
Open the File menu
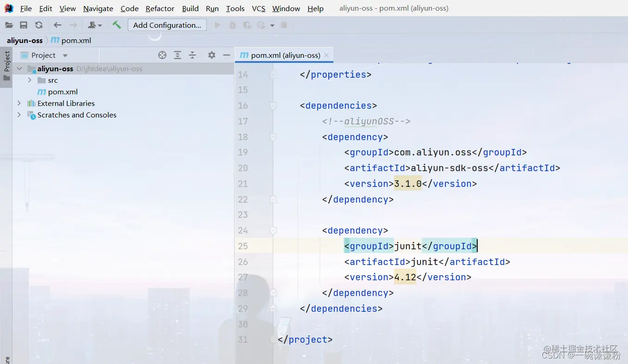click(x=26, y=9)
